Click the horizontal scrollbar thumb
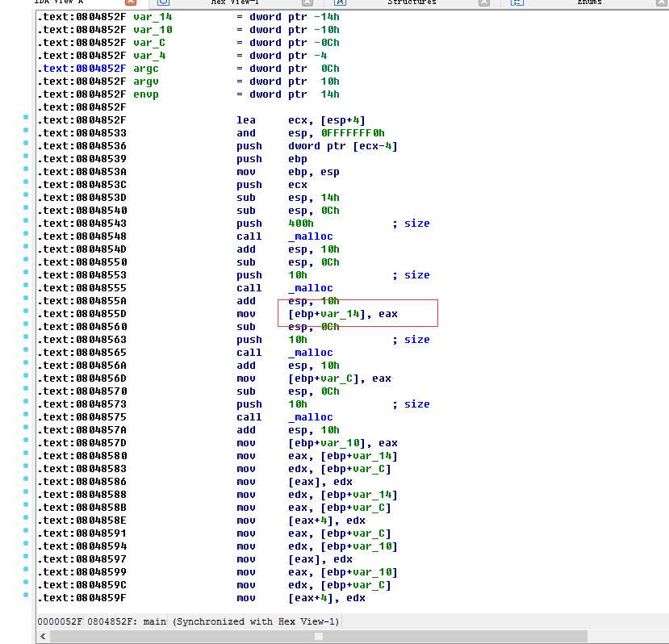 point(319,636)
